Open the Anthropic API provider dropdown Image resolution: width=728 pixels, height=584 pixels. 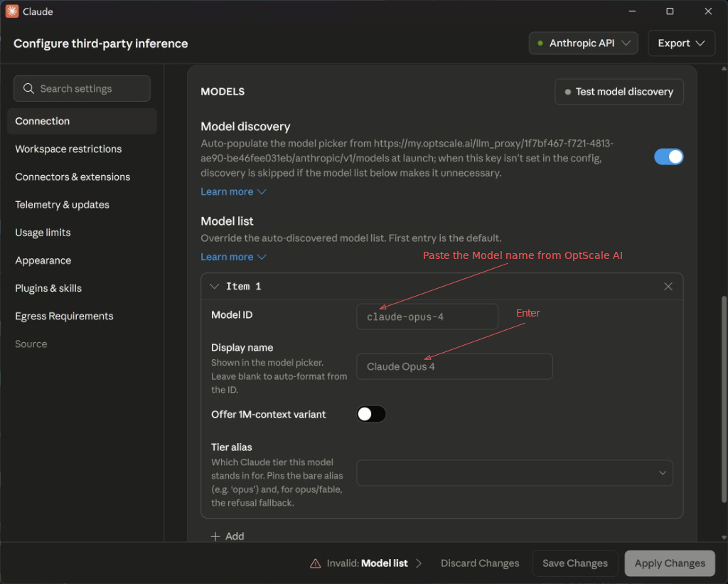click(583, 43)
